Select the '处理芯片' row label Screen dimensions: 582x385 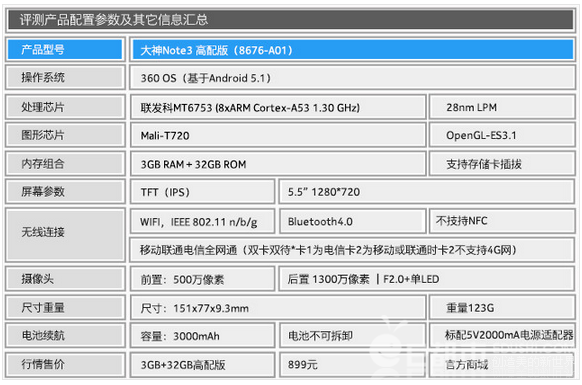coord(65,107)
